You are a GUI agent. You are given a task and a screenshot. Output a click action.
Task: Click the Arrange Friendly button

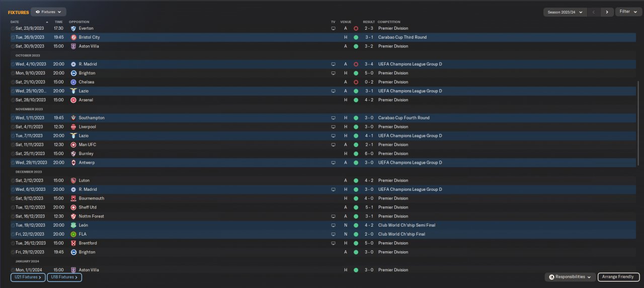[619, 277]
